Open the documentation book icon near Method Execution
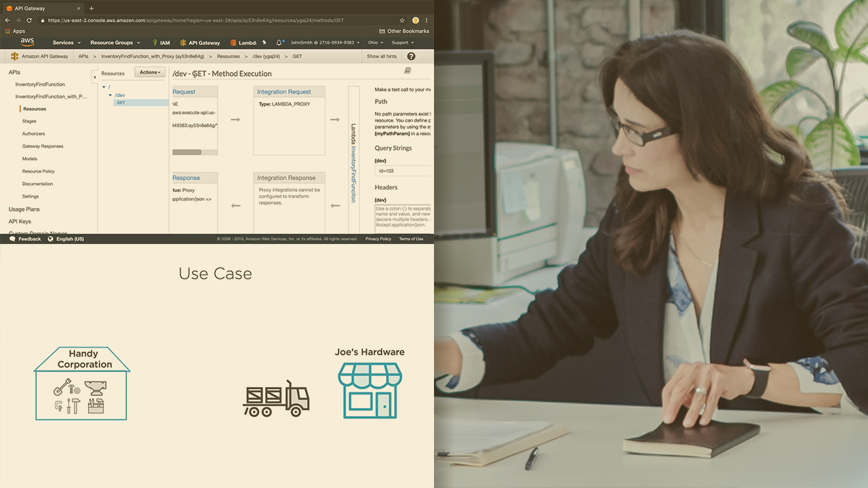 [x=408, y=70]
